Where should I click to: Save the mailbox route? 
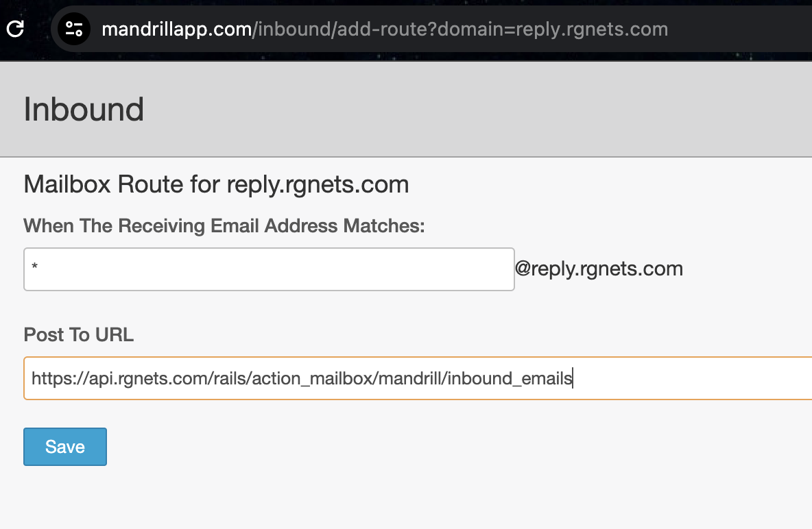click(x=65, y=447)
